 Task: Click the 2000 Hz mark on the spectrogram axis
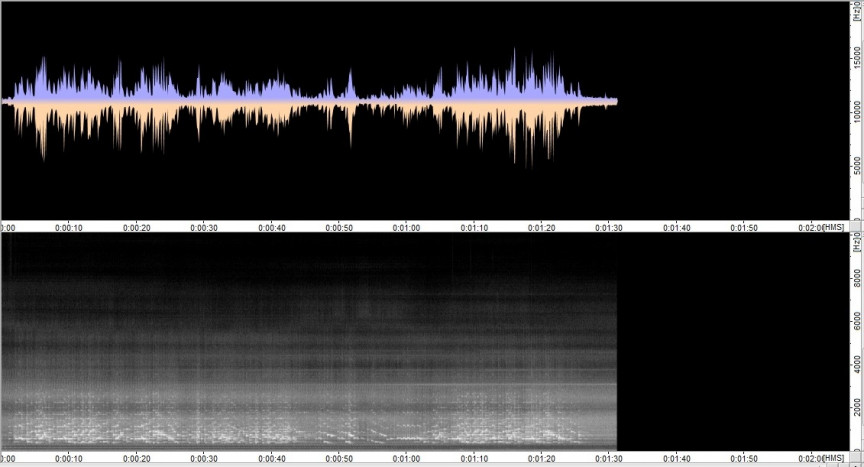pyautogui.click(x=856, y=408)
